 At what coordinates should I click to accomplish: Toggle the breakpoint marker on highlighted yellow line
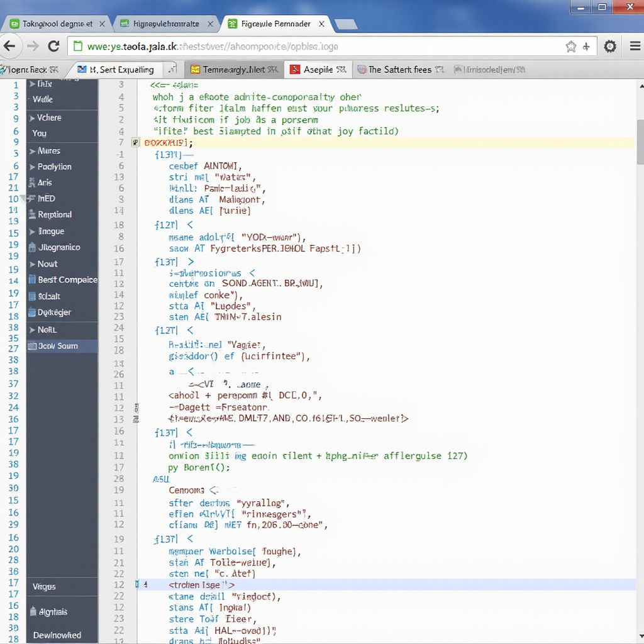click(135, 143)
